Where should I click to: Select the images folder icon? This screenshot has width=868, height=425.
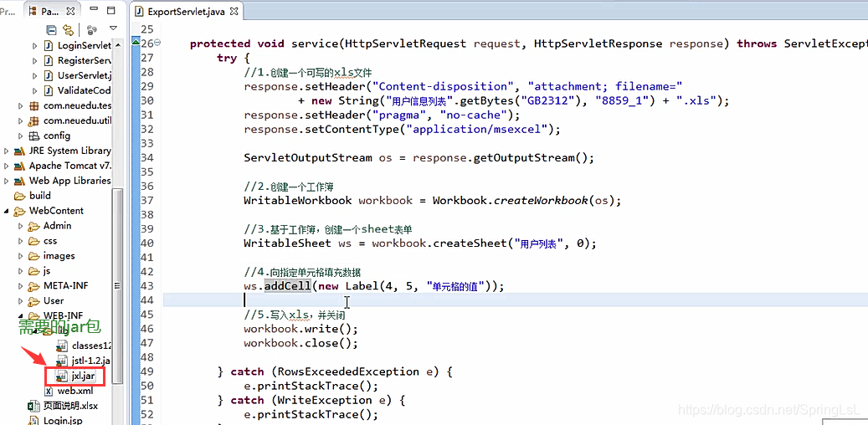pyautogui.click(x=33, y=256)
